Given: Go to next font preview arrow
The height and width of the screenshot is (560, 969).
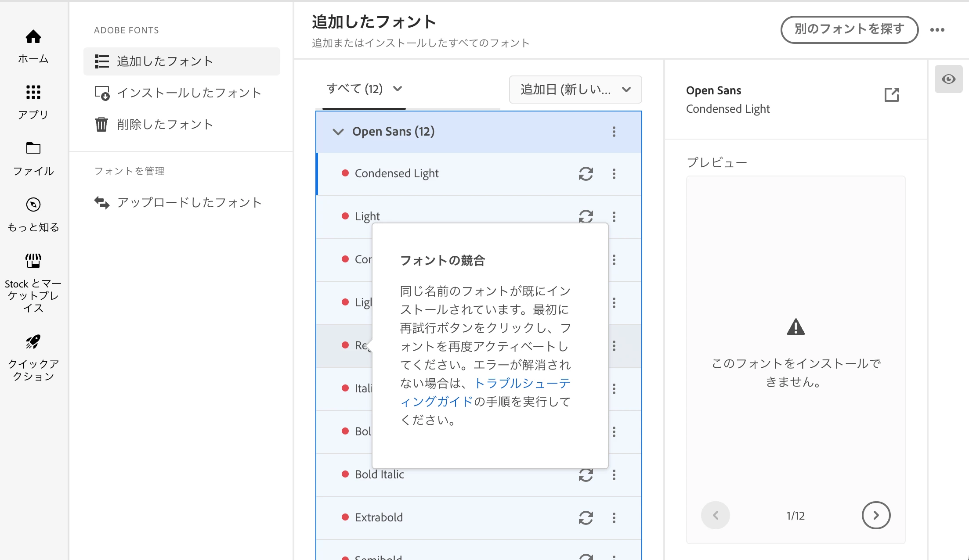Looking at the screenshot, I should pyautogui.click(x=875, y=515).
